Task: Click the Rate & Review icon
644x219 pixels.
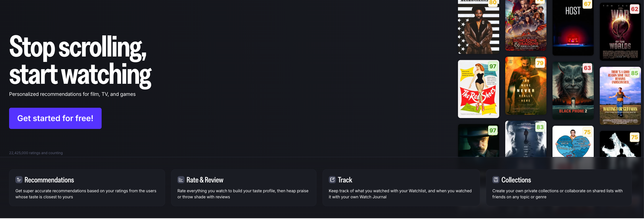Action: click(181, 180)
